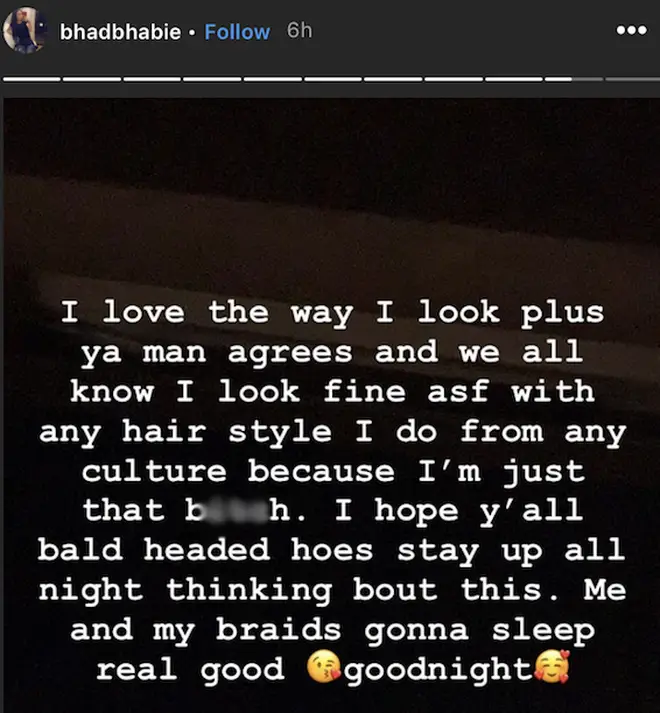Image resolution: width=660 pixels, height=713 pixels.
Task: Jump to the ninth story progress segment
Action: pyautogui.click(x=513, y=79)
